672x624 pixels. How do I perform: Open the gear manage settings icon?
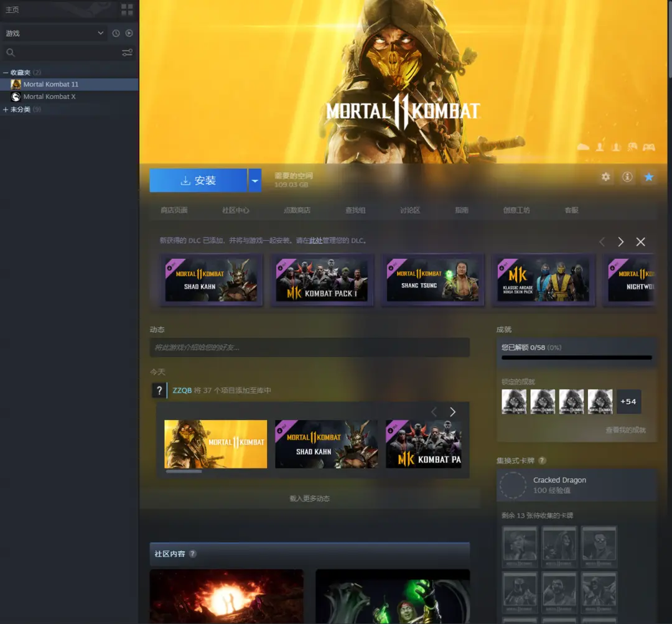click(x=605, y=177)
